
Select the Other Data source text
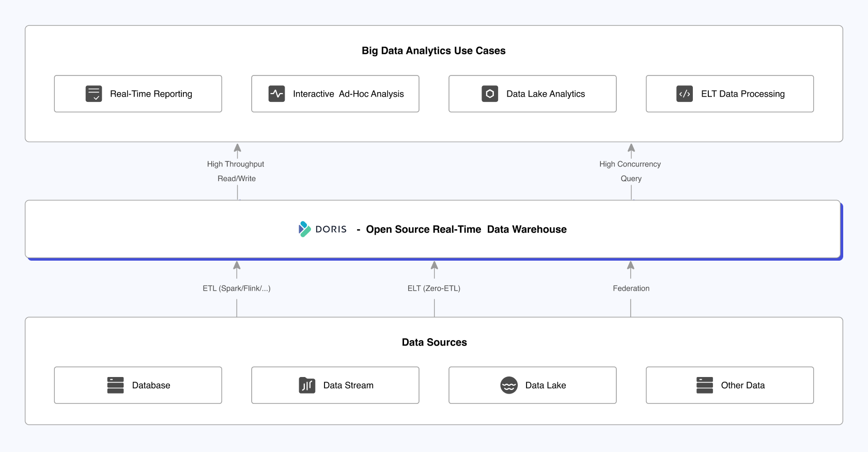743,385
